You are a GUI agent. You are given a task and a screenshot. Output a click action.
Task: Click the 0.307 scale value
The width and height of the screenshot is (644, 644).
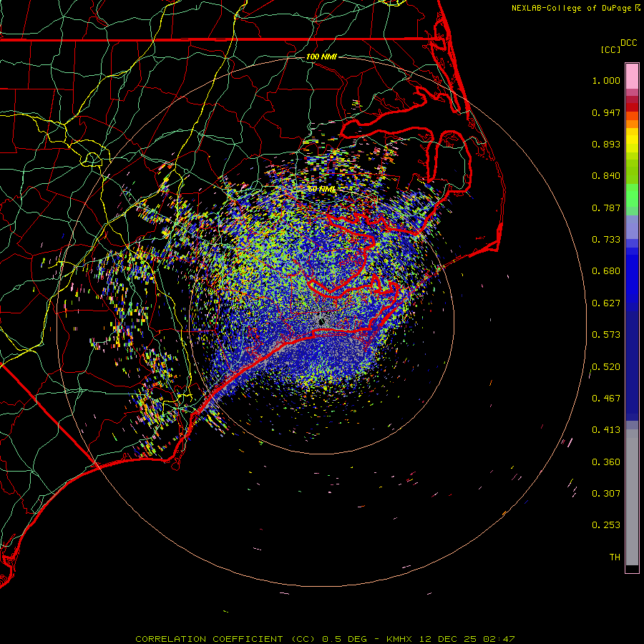pos(606,494)
